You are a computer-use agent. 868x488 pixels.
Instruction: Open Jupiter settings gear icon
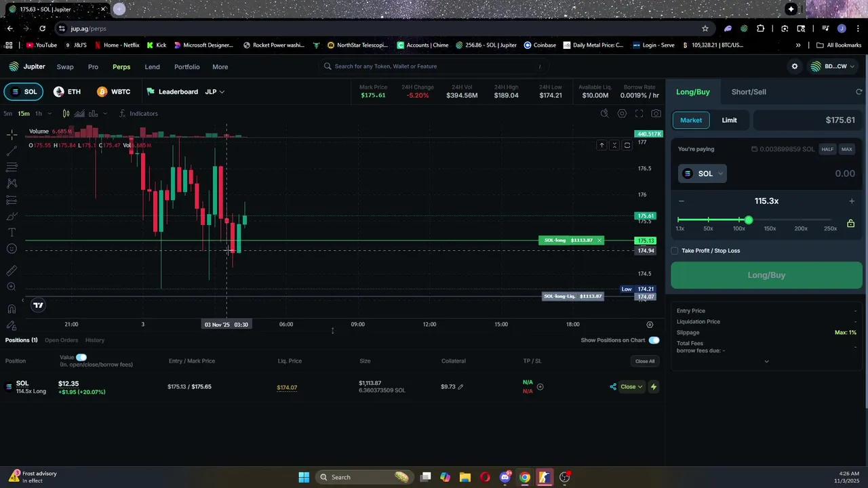(795, 66)
